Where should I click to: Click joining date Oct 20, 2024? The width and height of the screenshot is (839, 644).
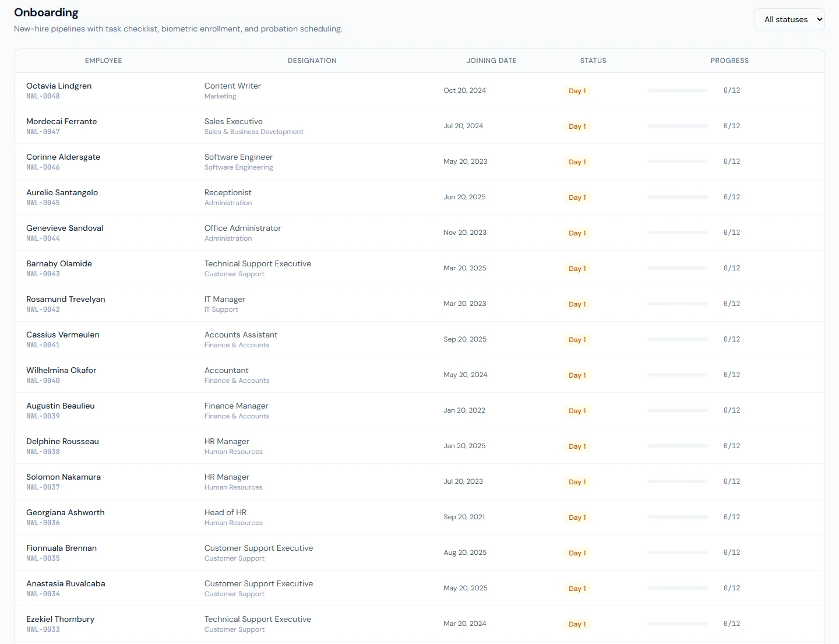465,90
